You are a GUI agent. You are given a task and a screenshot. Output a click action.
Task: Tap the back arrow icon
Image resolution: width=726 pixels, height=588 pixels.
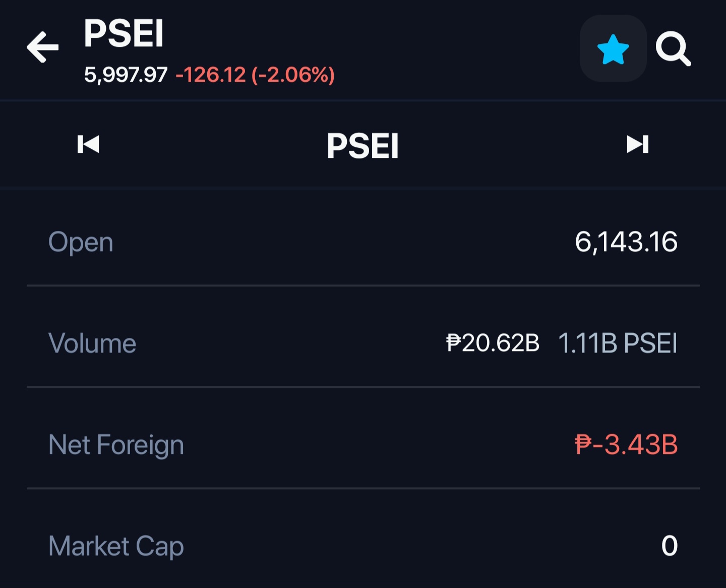click(x=42, y=47)
